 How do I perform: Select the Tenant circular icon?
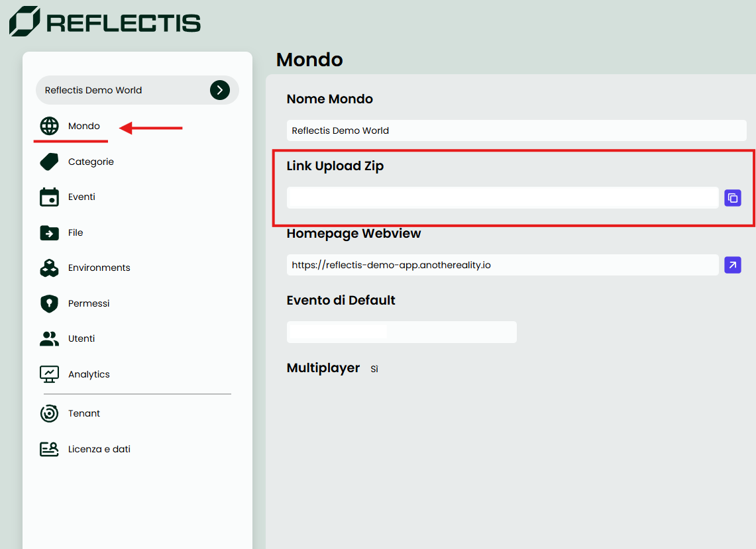click(x=49, y=413)
